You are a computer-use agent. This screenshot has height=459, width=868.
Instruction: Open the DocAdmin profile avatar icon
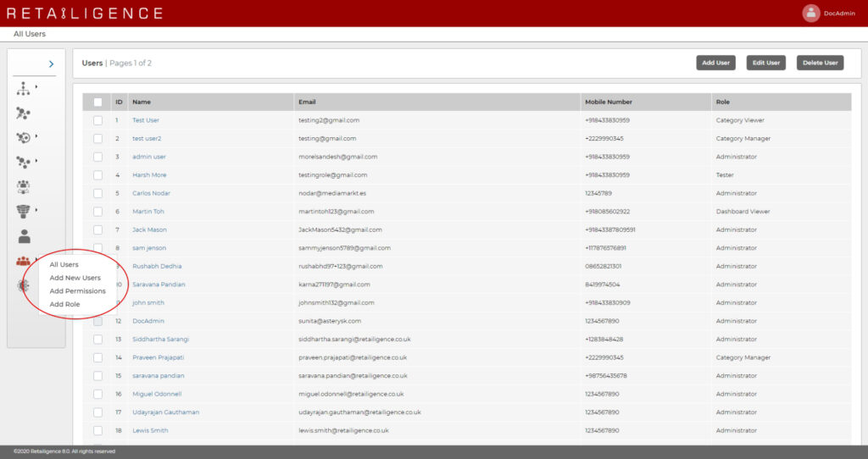click(811, 13)
